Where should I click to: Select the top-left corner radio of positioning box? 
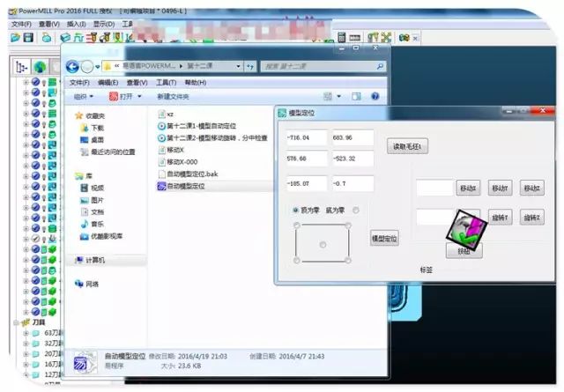(x=297, y=226)
